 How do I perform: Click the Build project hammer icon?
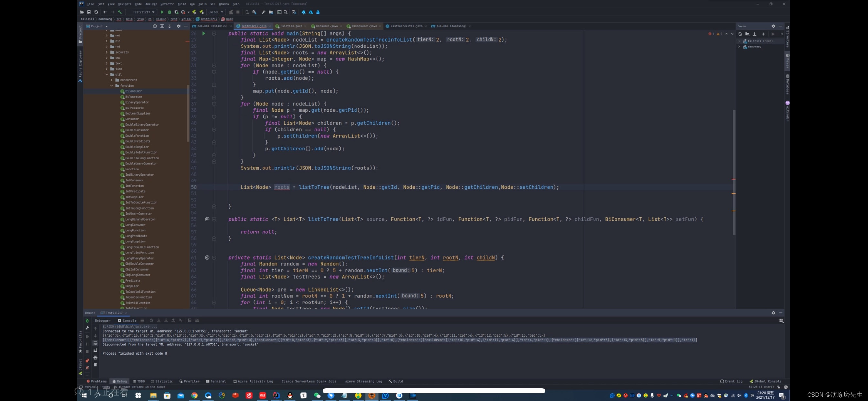119,12
